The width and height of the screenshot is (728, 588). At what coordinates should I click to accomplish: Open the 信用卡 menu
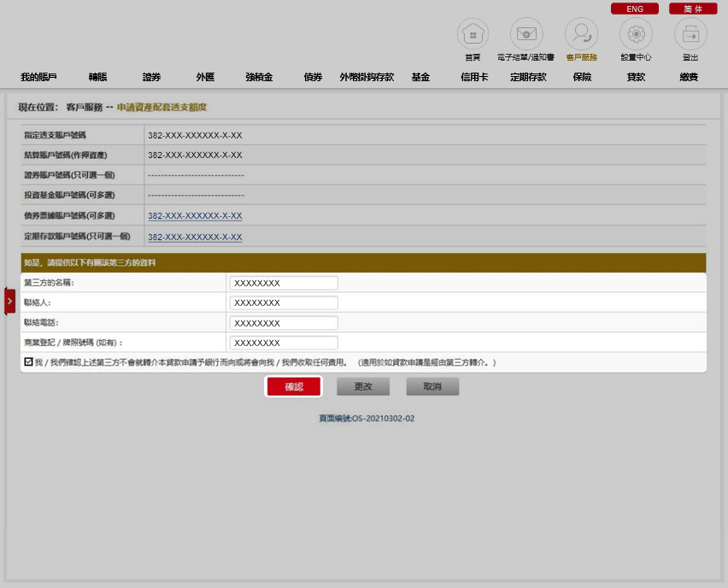[474, 77]
